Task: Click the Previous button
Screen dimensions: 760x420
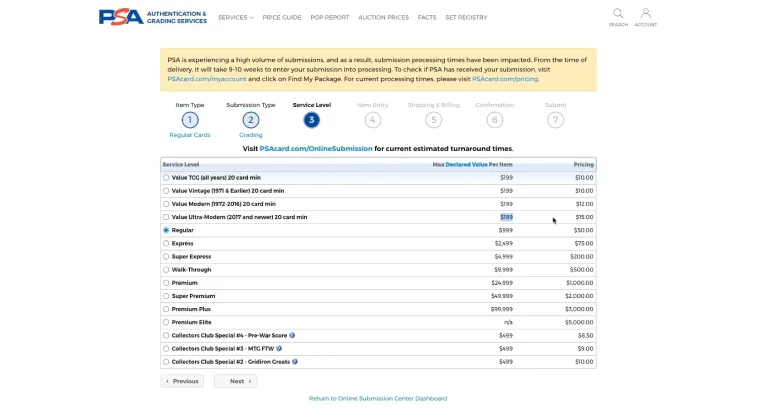Action: click(182, 381)
